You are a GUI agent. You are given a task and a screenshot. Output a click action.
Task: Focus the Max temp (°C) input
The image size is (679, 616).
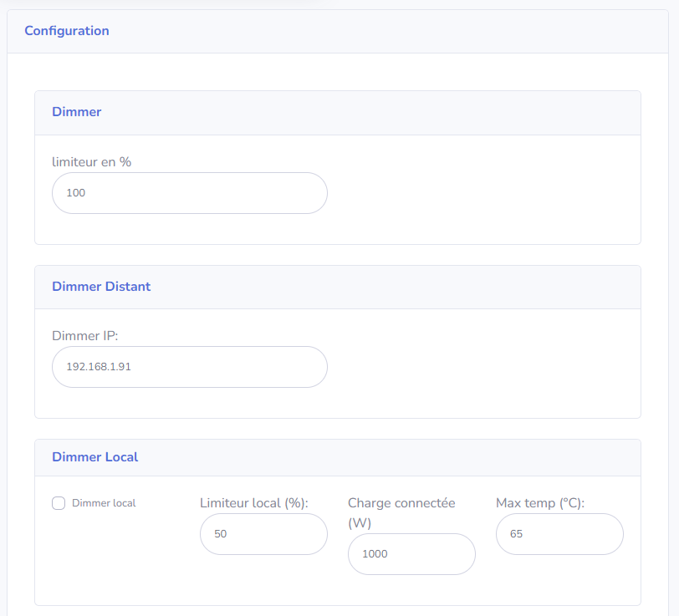tap(559, 534)
